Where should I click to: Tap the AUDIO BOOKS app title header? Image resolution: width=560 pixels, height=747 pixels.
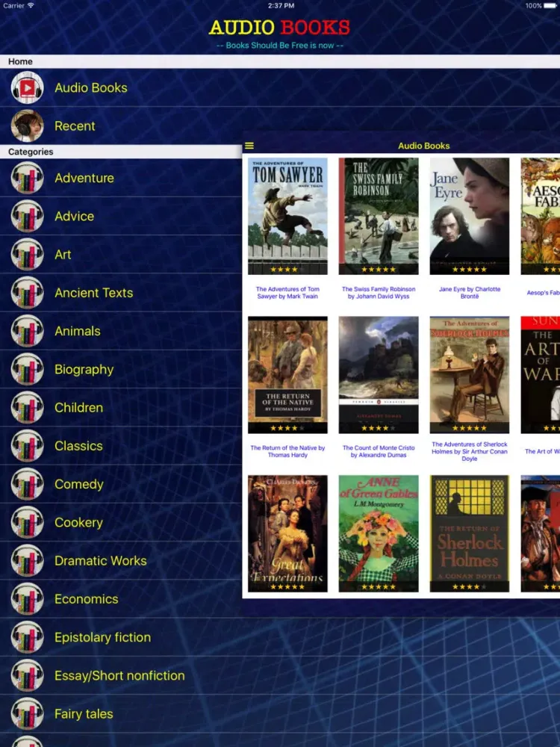(279, 27)
